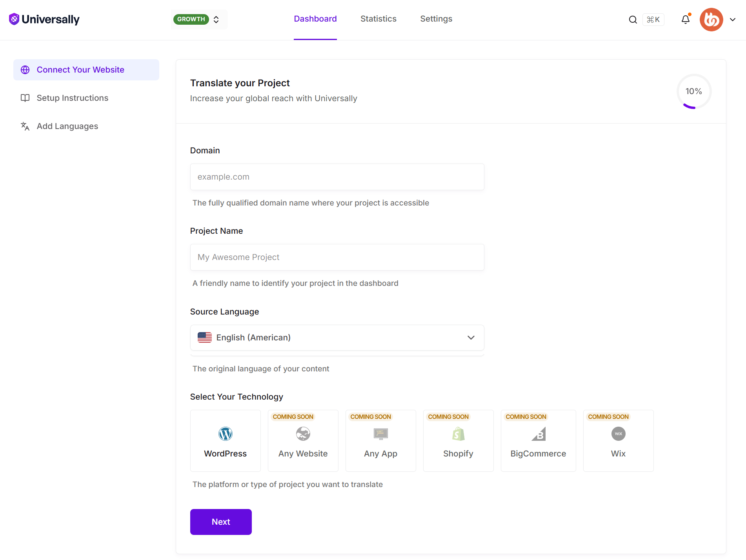
Task: Click the Universally brand name
Action: [51, 19]
